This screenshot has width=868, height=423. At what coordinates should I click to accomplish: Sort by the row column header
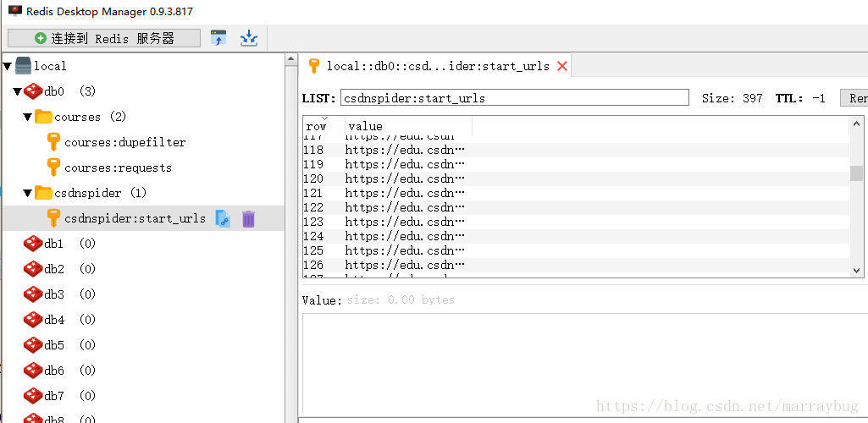point(323,125)
